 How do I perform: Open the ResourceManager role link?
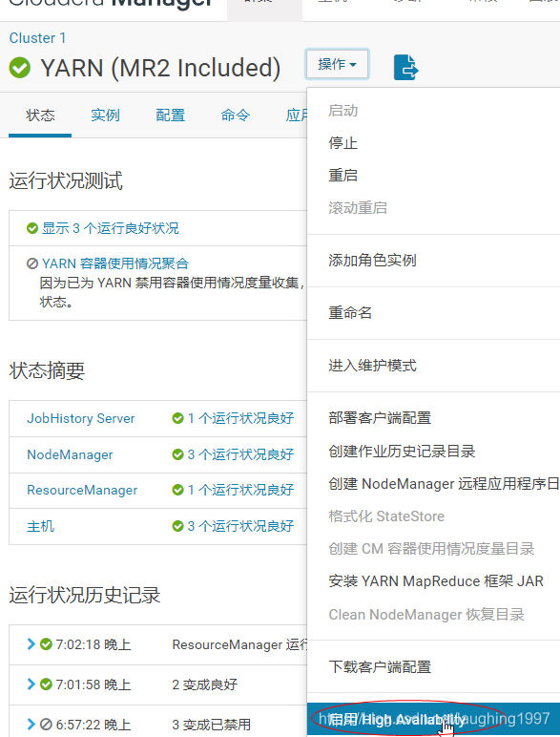(x=82, y=490)
